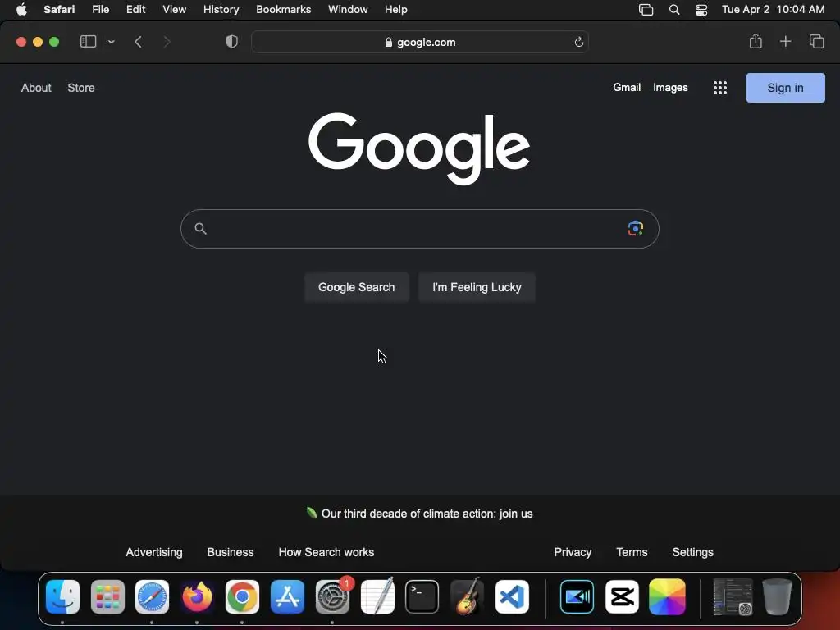The width and height of the screenshot is (840, 630).
Task: Open Spotlight search in menu bar
Action: click(x=674, y=10)
